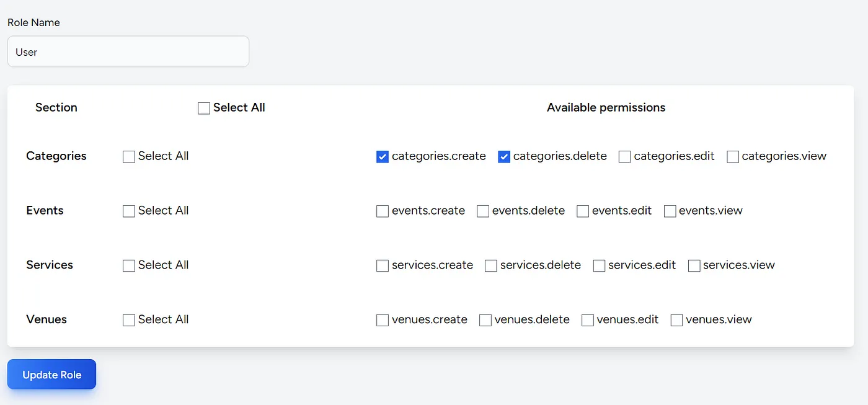This screenshot has width=868, height=405.
Task: Click the Available permissions header text
Action: (606, 107)
